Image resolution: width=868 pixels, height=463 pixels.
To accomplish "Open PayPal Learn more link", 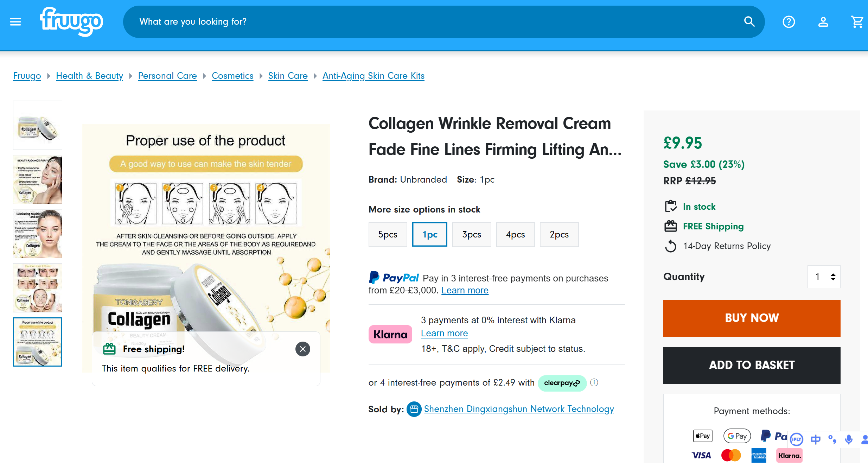I will point(465,290).
